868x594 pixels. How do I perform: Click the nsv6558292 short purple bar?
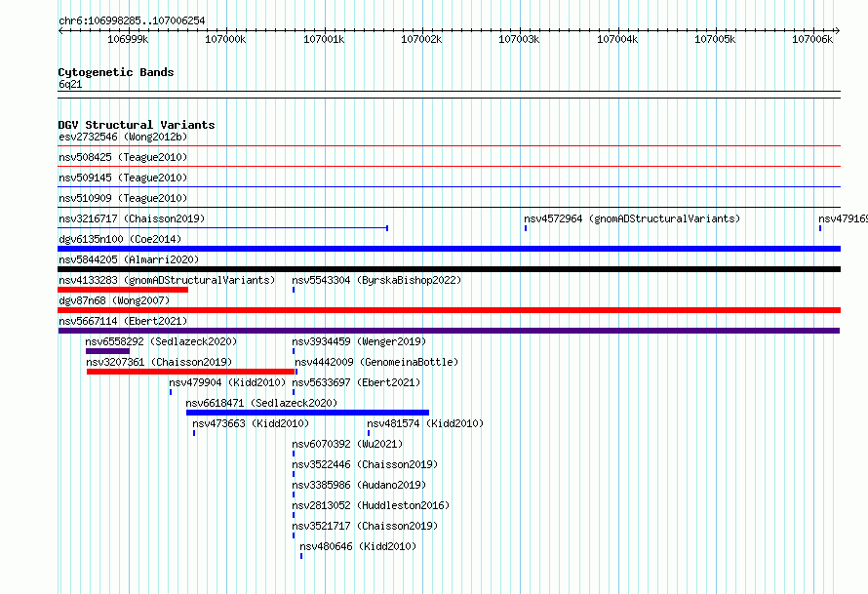107,351
